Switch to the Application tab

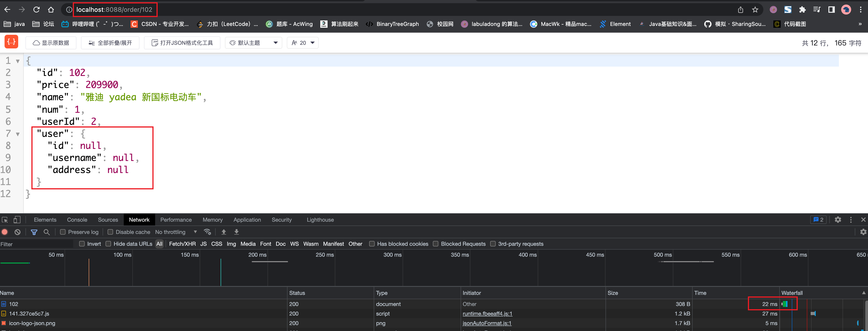tap(247, 220)
